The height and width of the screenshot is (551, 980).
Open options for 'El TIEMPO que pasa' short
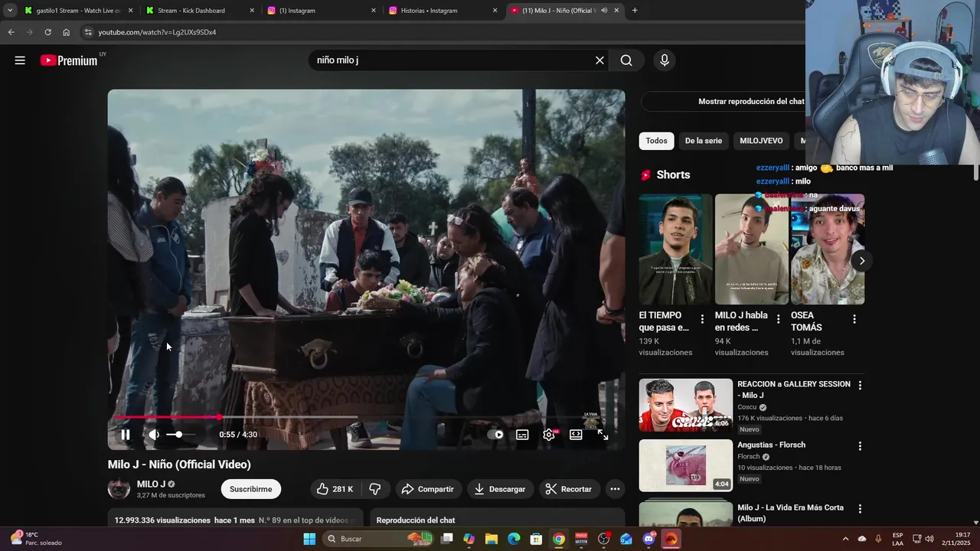[702, 319]
